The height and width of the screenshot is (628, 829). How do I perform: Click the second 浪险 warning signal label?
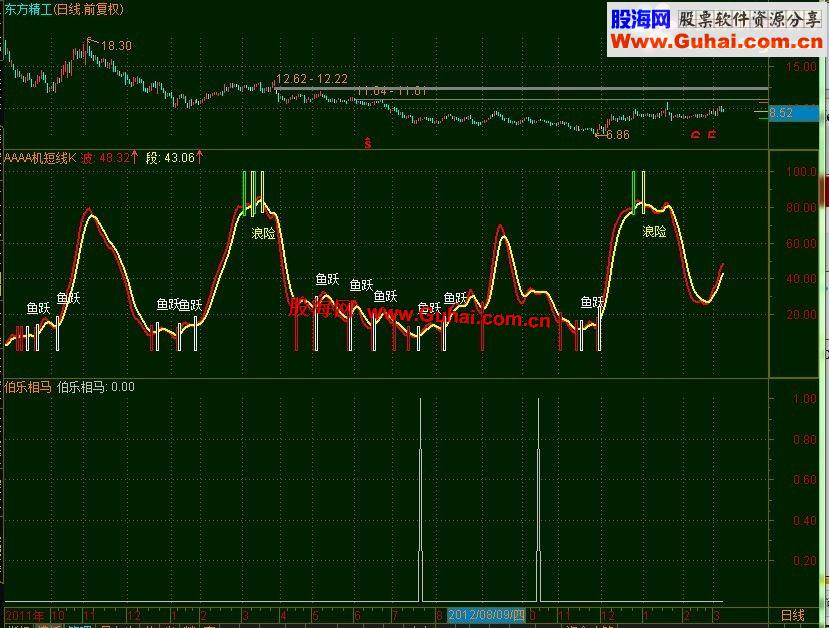tap(655, 231)
